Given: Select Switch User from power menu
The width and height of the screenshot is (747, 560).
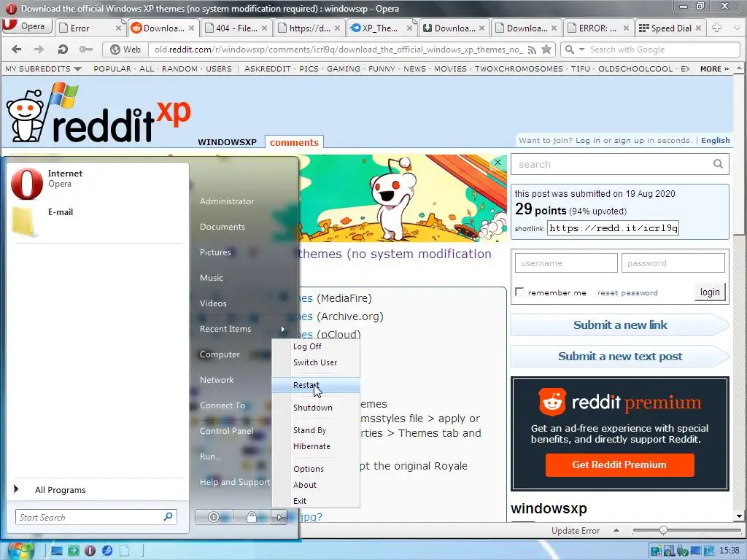Looking at the screenshot, I should click(315, 362).
